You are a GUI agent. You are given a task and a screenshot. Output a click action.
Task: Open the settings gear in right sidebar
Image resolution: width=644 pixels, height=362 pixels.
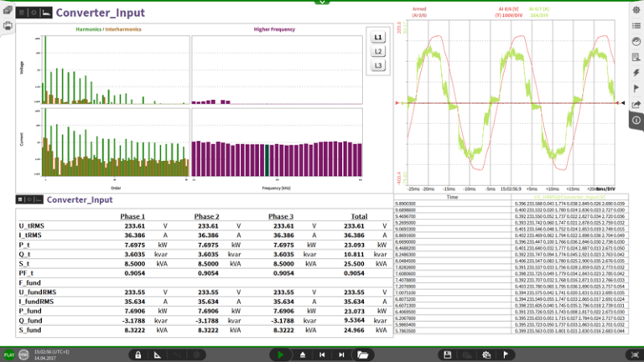pyautogui.click(x=636, y=10)
